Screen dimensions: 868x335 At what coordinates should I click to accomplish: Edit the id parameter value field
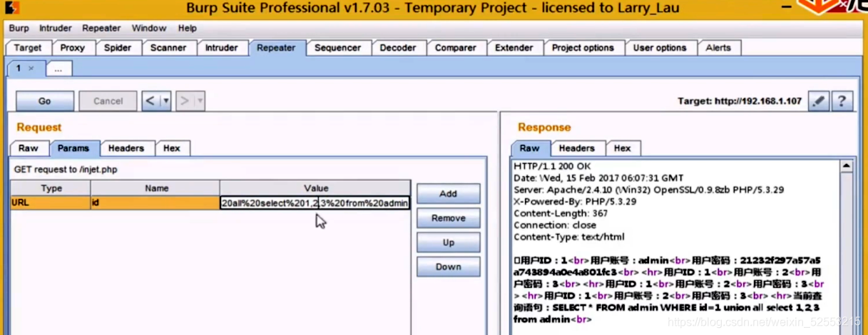coord(315,203)
